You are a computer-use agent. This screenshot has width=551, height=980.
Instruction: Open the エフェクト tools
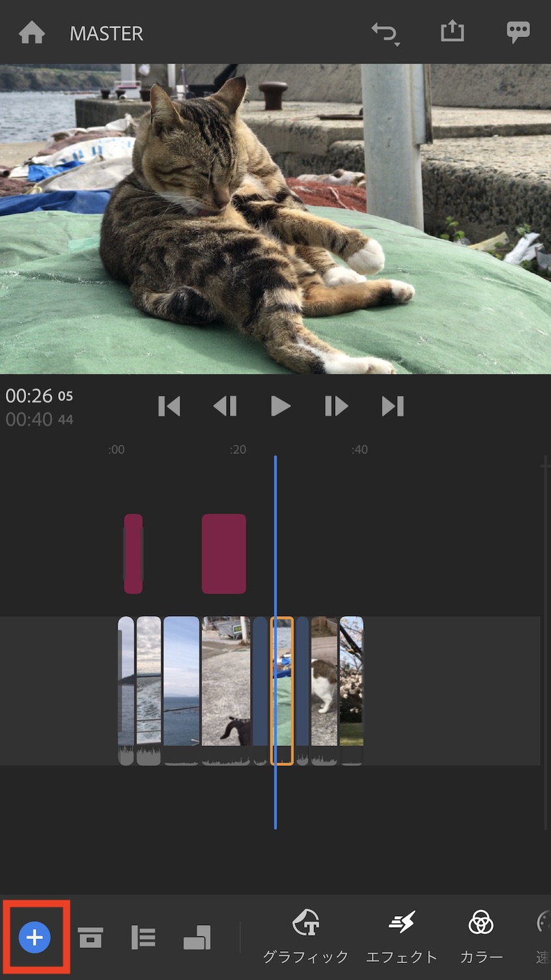pos(401,938)
